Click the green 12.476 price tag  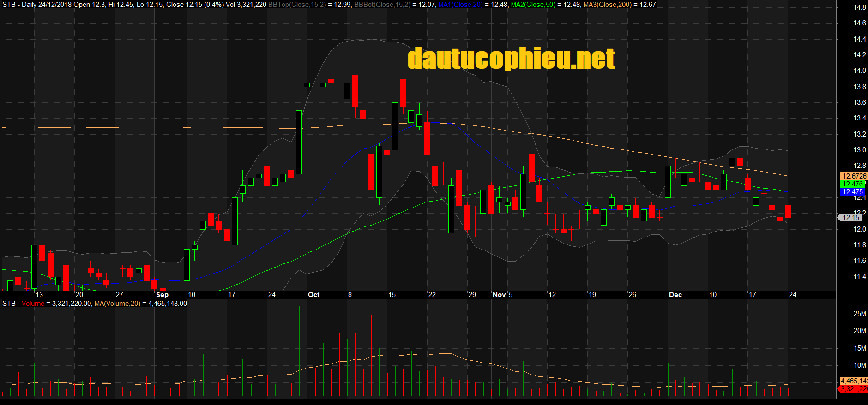click(x=852, y=184)
